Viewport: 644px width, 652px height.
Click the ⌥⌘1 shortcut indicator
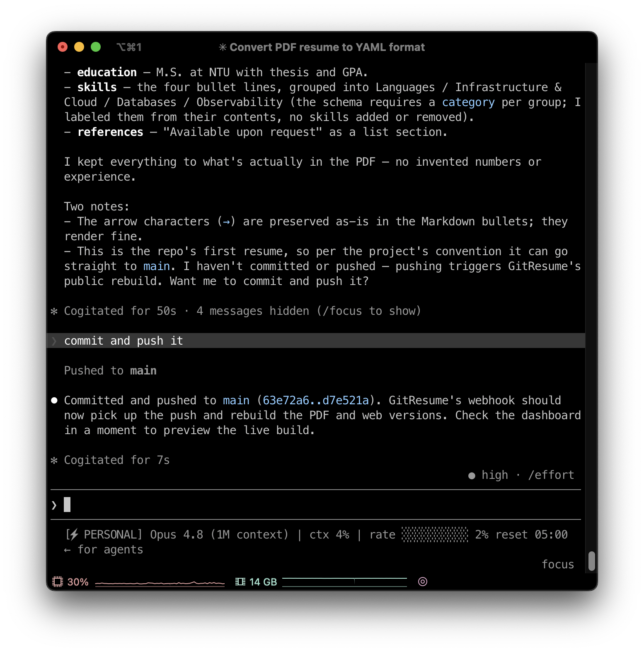[129, 47]
